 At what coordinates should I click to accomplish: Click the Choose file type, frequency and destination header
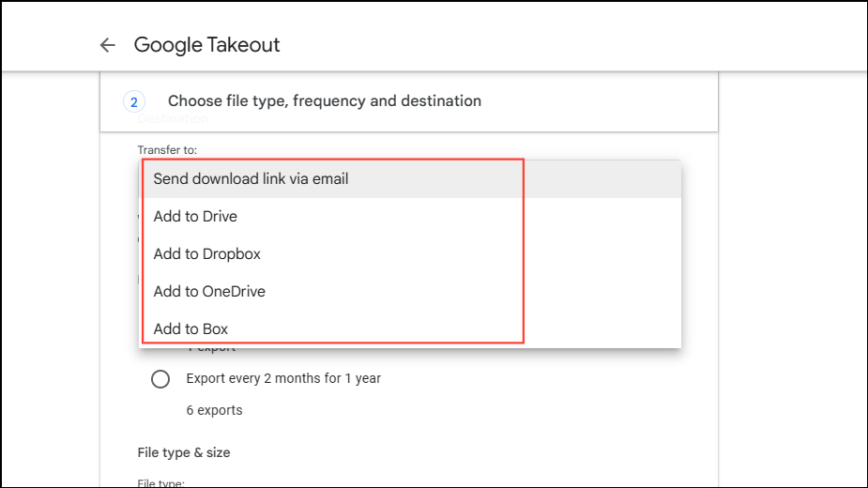click(x=325, y=100)
